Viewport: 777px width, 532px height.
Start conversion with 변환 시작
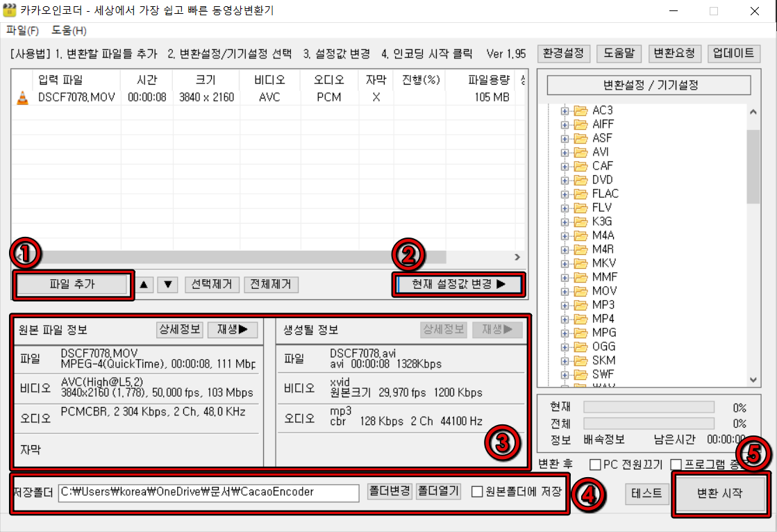point(720,493)
